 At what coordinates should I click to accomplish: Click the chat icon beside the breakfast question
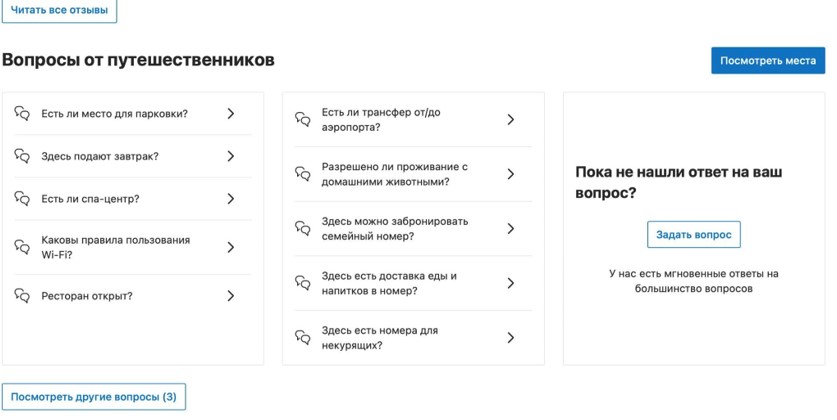click(x=22, y=156)
